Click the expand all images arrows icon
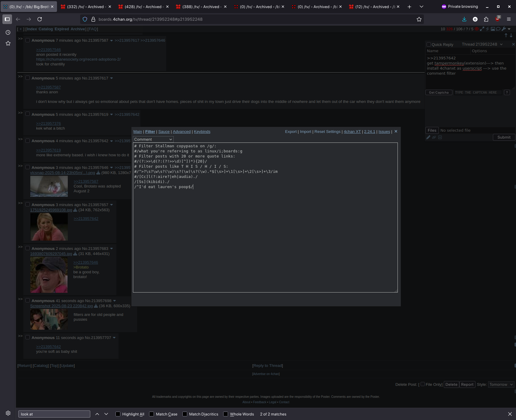 tap(482, 29)
